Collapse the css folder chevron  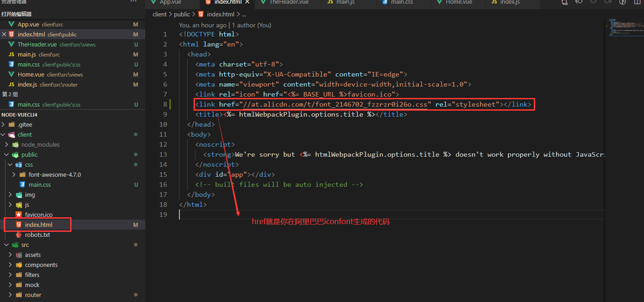click(10, 164)
